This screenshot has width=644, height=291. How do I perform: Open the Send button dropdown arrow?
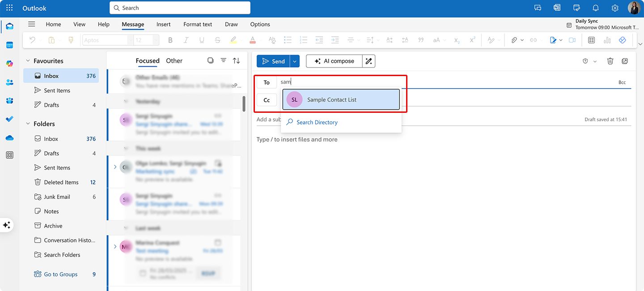294,61
